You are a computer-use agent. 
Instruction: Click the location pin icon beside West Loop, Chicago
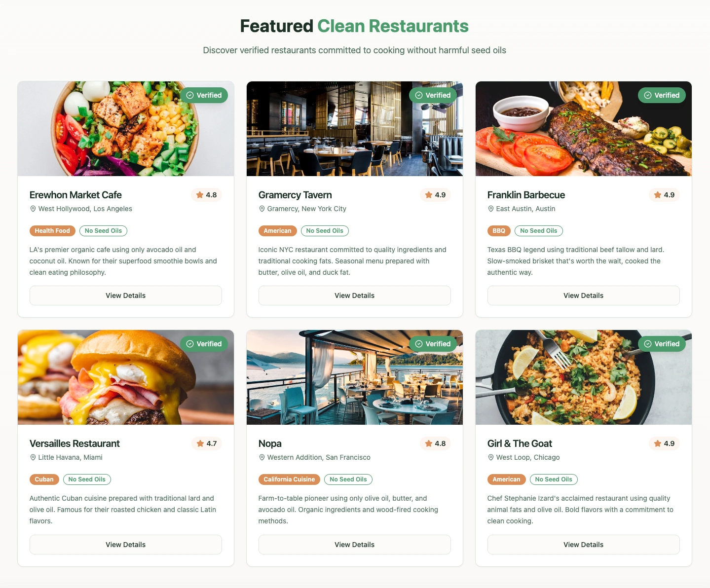point(491,457)
